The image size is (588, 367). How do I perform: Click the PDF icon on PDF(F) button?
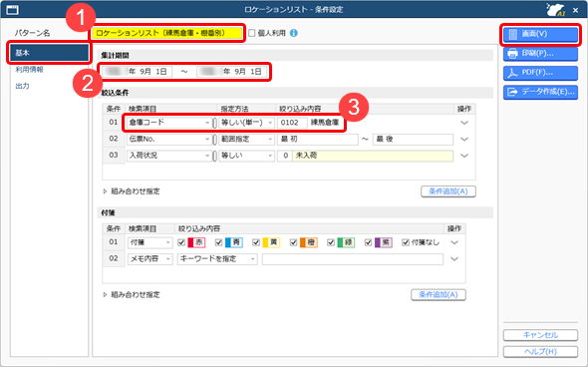point(512,73)
